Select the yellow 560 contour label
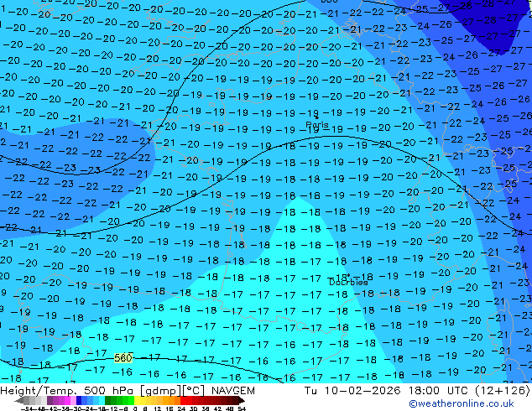The height and width of the screenshot is (411, 532). (x=123, y=358)
